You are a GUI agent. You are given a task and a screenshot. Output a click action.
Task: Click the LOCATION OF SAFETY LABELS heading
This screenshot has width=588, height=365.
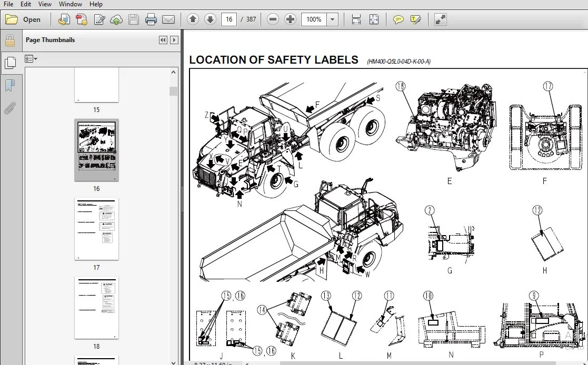(274, 60)
